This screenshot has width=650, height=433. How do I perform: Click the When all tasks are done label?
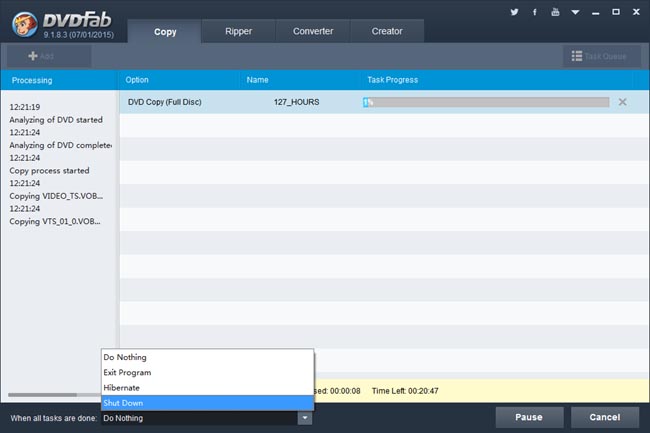pos(54,418)
